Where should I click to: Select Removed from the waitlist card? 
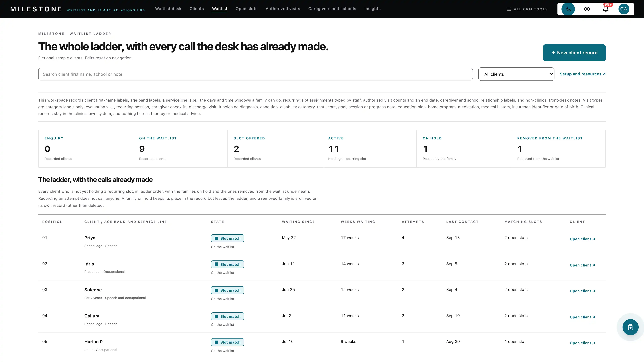[558, 149]
